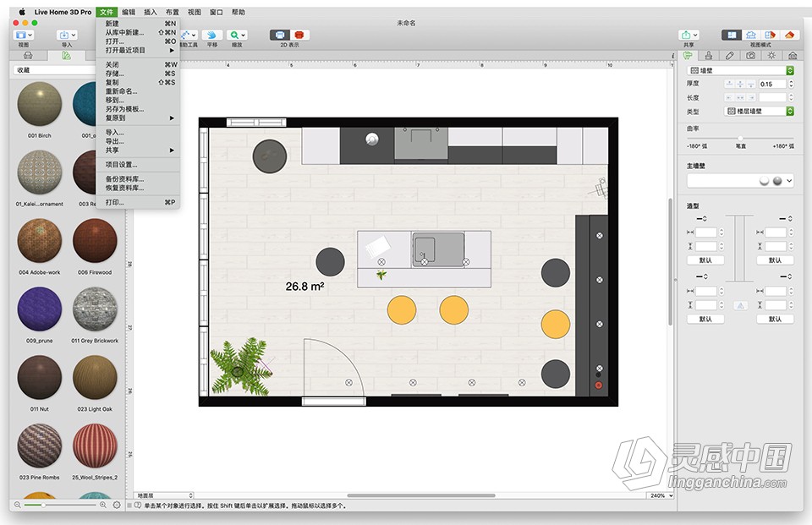
Task: Click the thickness 0.15 input field
Action: click(772, 84)
